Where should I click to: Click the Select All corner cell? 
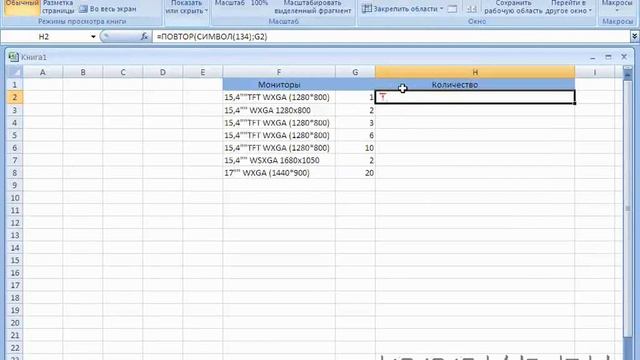tap(14, 72)
